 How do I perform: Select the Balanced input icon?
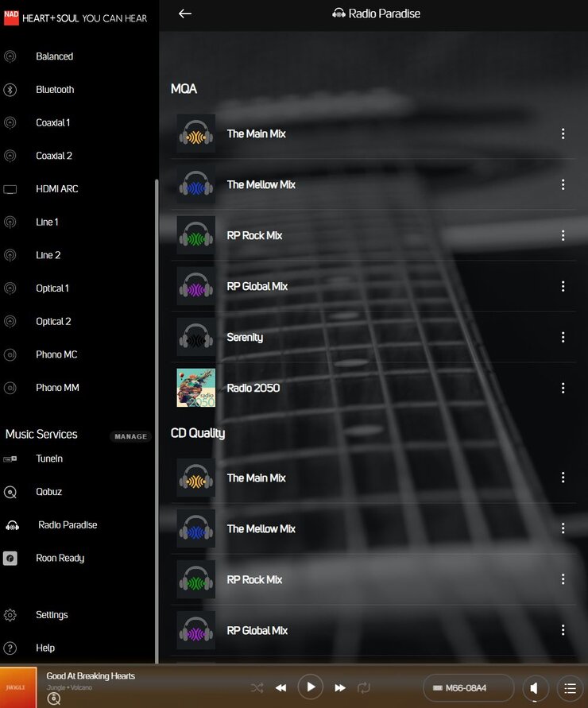pos(10,56)
